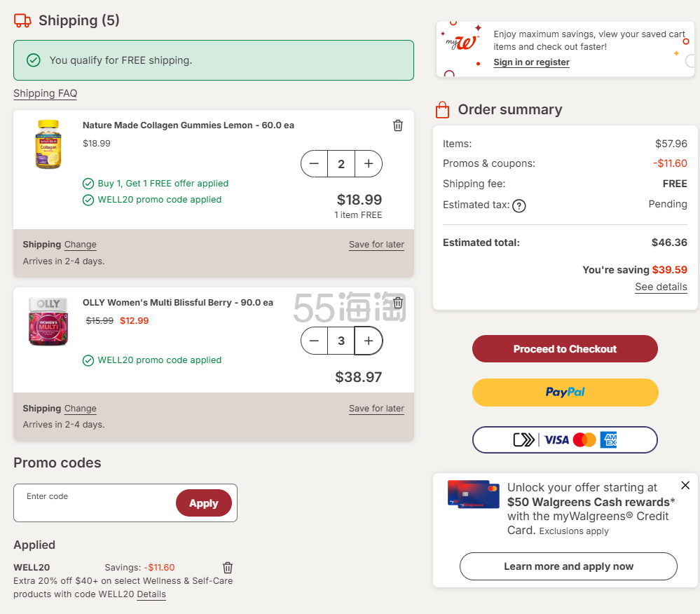Decrease Collagen Gummies quantity
Image resolution: width=700 pixels, height=614 pixels.
314,164
